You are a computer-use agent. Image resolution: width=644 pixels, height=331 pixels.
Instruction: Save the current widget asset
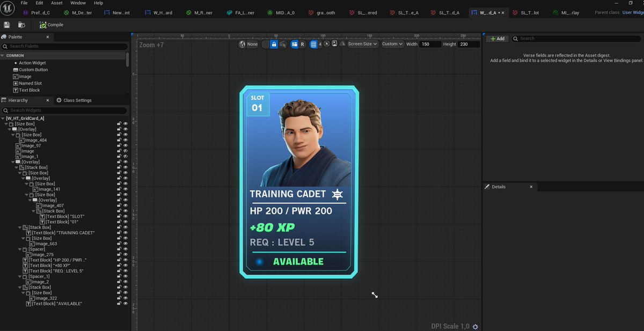click(6, 25)
